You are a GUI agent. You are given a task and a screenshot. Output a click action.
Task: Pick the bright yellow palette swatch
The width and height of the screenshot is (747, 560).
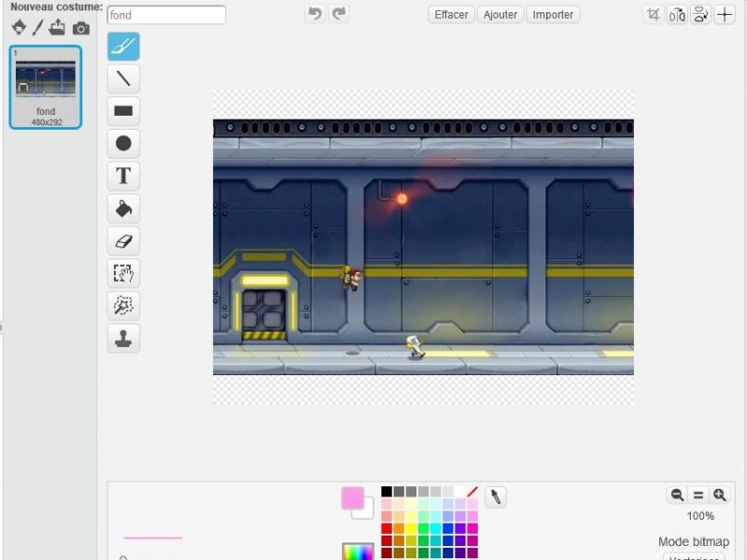[411, 528]
